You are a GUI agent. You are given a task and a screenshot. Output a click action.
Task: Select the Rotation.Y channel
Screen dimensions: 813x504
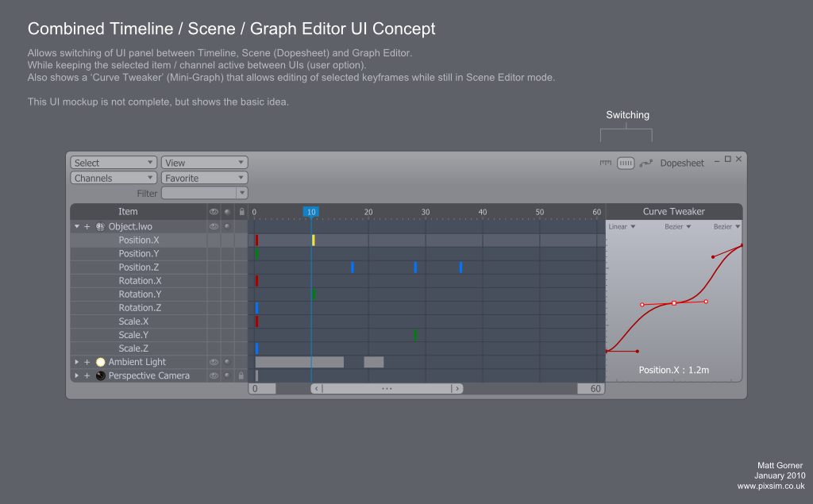tap(139, 294)
